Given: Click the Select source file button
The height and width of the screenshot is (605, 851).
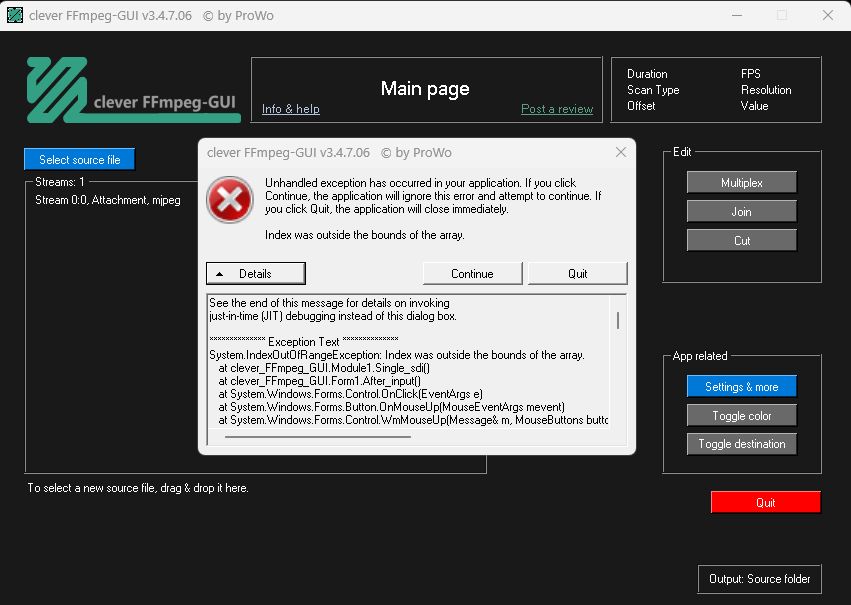Looking at the screenshot, I should [x=79, y=160].
